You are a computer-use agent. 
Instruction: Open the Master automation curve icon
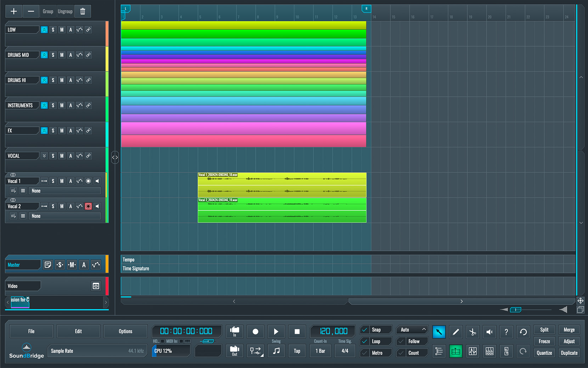click(x=96, y=265)
